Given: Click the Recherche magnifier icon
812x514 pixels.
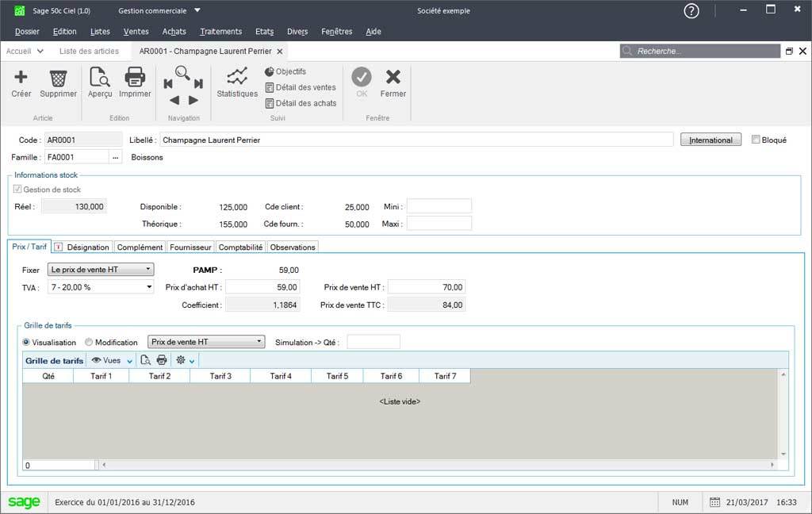Looking at the screenshot, I should tap(628, 51).
